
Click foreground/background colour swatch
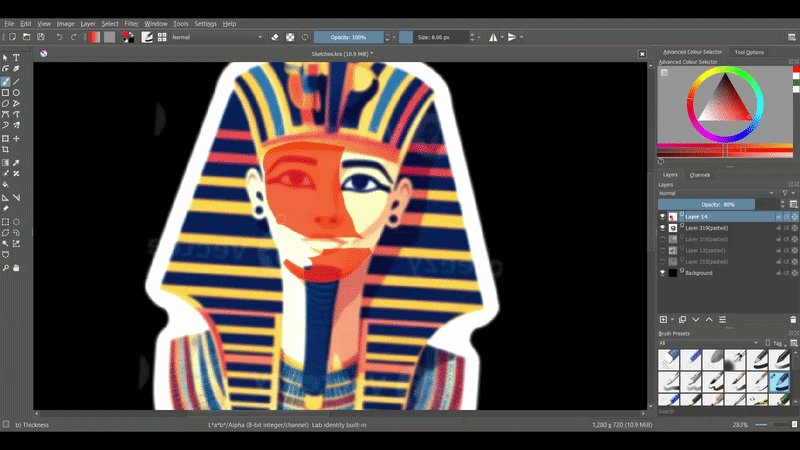(128, 37)
